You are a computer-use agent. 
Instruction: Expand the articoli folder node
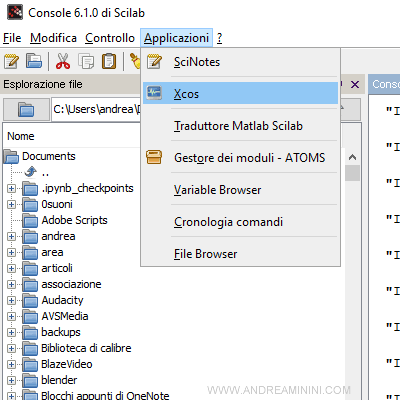[11, 269]
